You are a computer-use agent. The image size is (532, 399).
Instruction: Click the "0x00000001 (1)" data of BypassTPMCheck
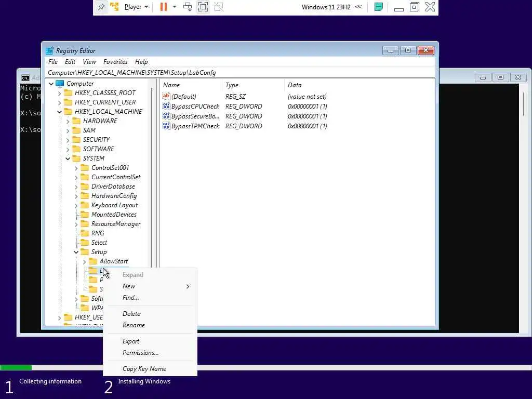308,126
